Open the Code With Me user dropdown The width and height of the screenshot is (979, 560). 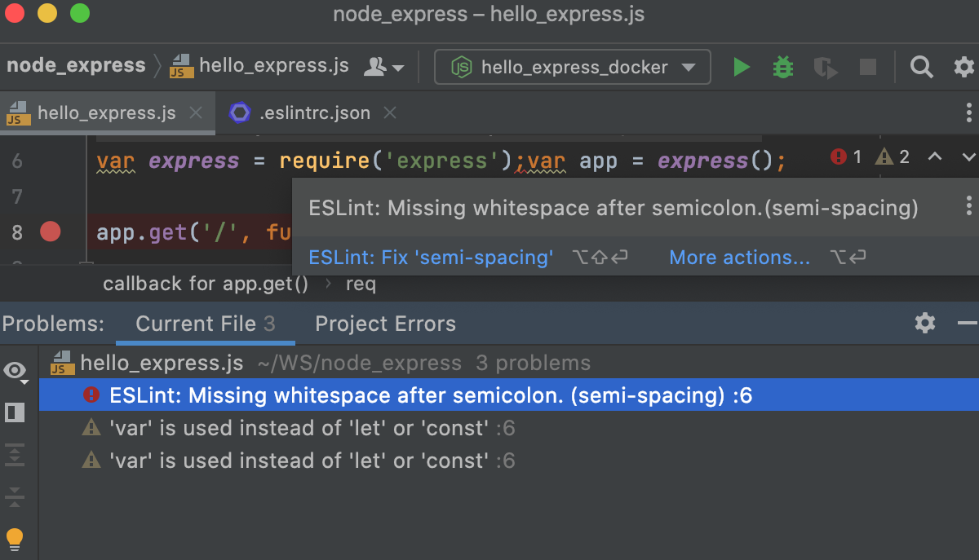pyautogui.click(x=380, y=67)
